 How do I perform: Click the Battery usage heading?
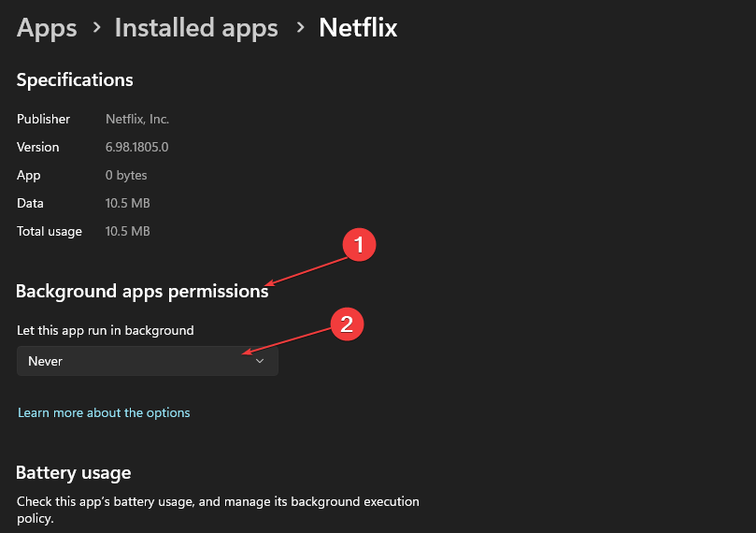point(73,473)
